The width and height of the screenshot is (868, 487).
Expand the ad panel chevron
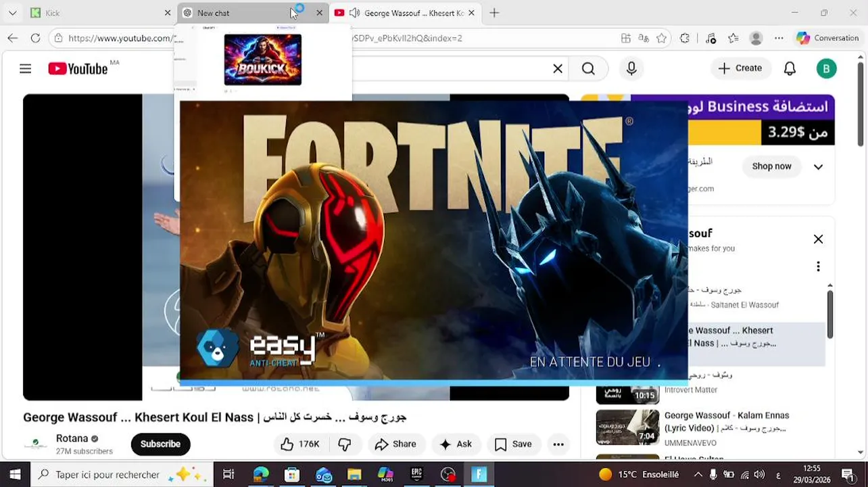818,167
